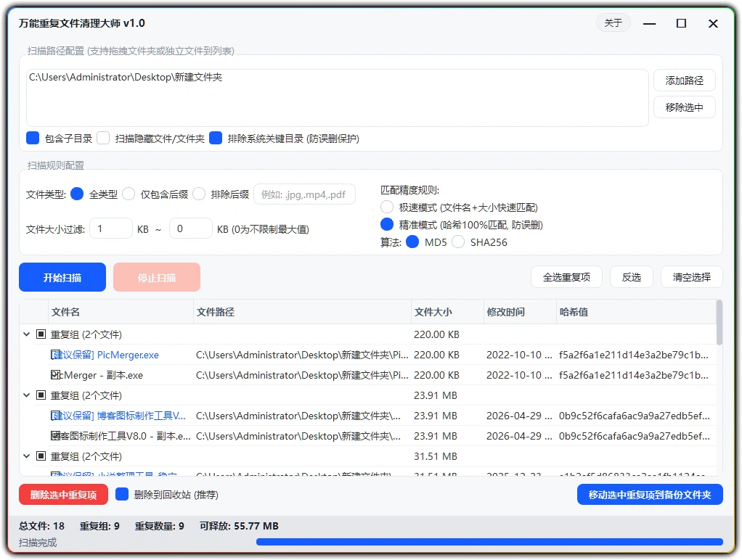The width and height of the screenshot is (742, 560).
Task: Click 添加路径 button
Action: pyautogui.click(x=684, y=81)
